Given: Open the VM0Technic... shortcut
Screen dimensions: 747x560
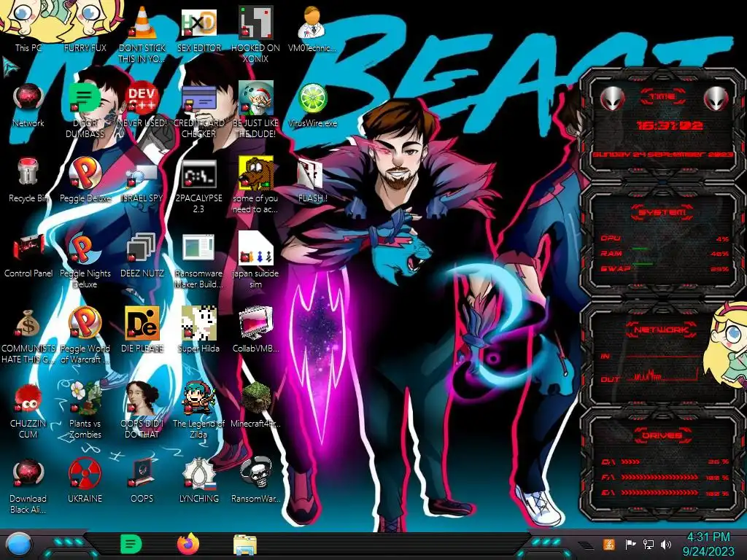Looking at the screenshot, I should [x=312, y=28].
